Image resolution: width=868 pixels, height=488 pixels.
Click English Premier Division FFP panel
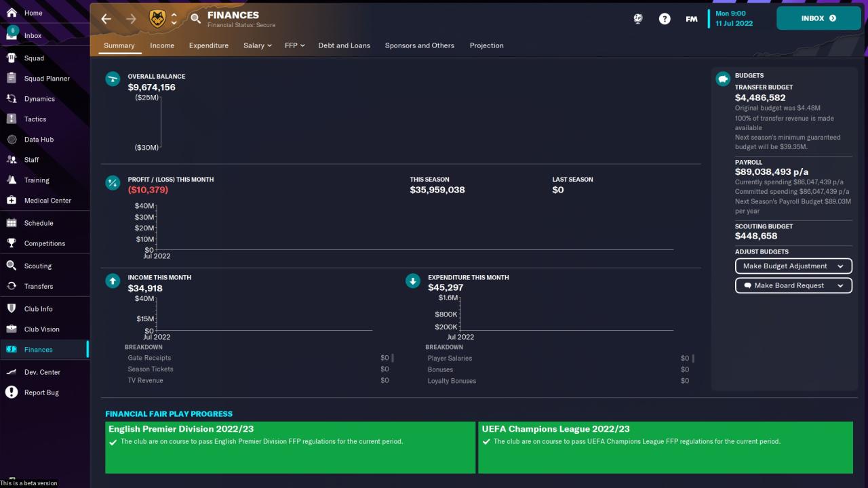click(x=290, y=447)
